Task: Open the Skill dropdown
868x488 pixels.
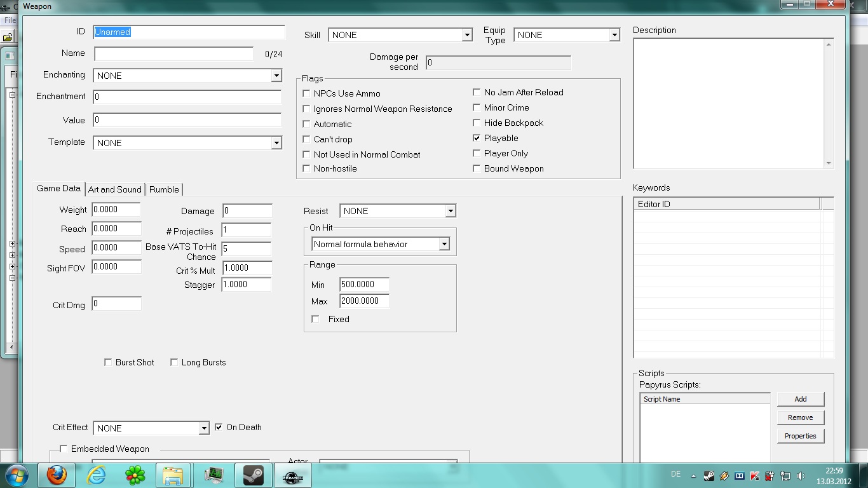Action: click(x=467, y=35)
